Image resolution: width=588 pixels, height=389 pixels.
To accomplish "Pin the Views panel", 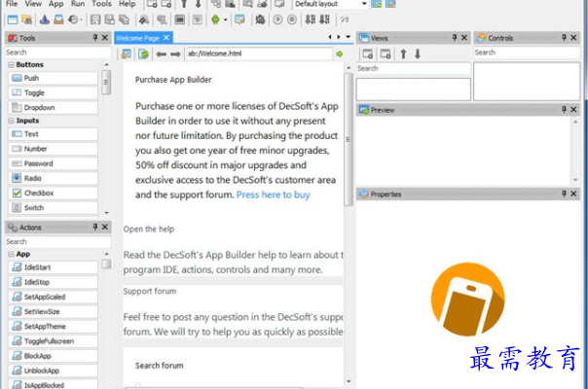I will (x=455, y=38).
